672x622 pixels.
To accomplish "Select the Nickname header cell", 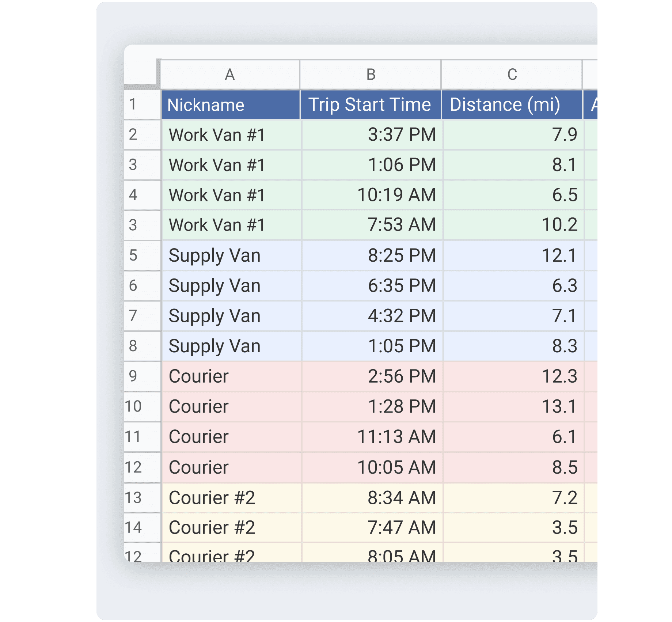I will point(230,105).
